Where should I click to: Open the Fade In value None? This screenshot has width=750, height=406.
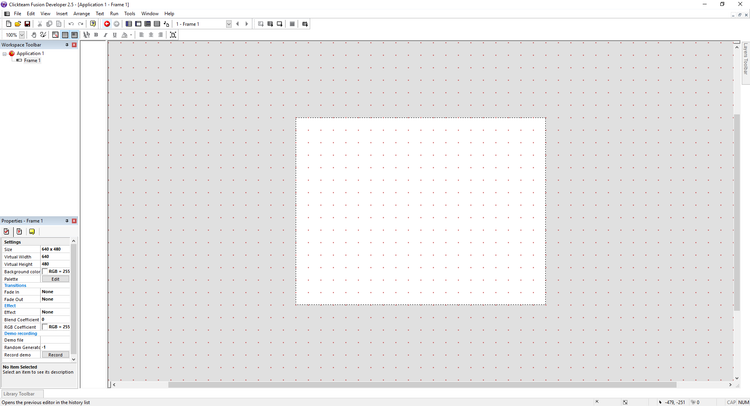click(x=55, y=292)
